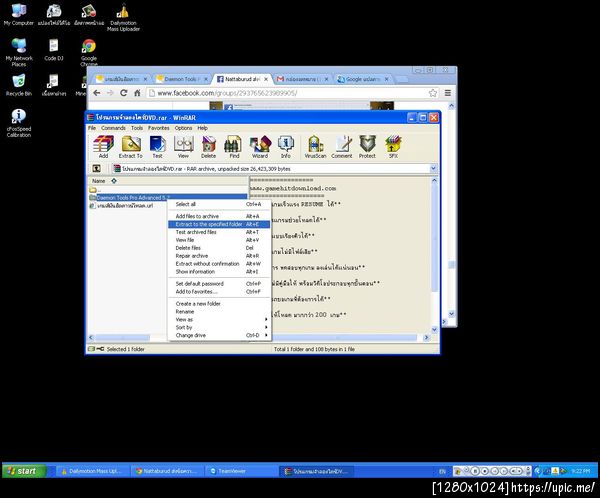Open the WinRAR Options menu
This screenshot has width=600, height=498.
point(183,128)
